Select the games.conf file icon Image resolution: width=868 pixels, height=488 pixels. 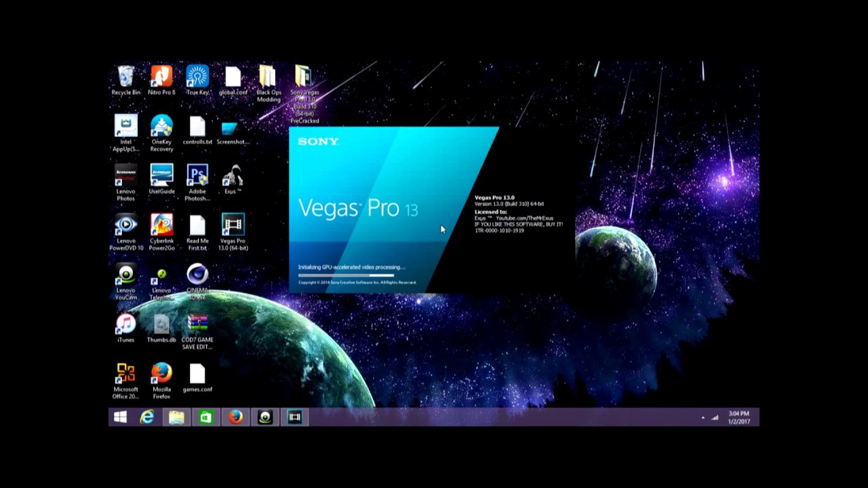197,378
